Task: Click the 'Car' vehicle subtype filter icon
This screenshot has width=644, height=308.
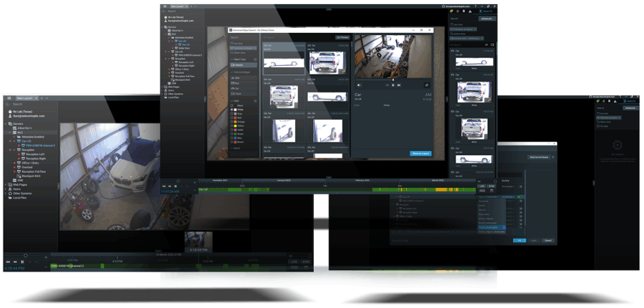Action: coord(236,88)
